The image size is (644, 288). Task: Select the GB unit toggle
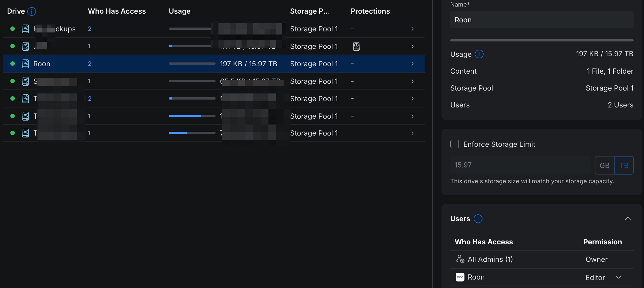click(x=604, y=165)
